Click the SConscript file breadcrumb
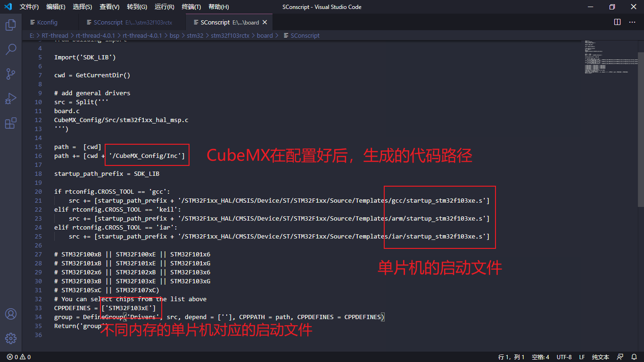Viewport: 644px width, 362px height. (x=301, y=35)
